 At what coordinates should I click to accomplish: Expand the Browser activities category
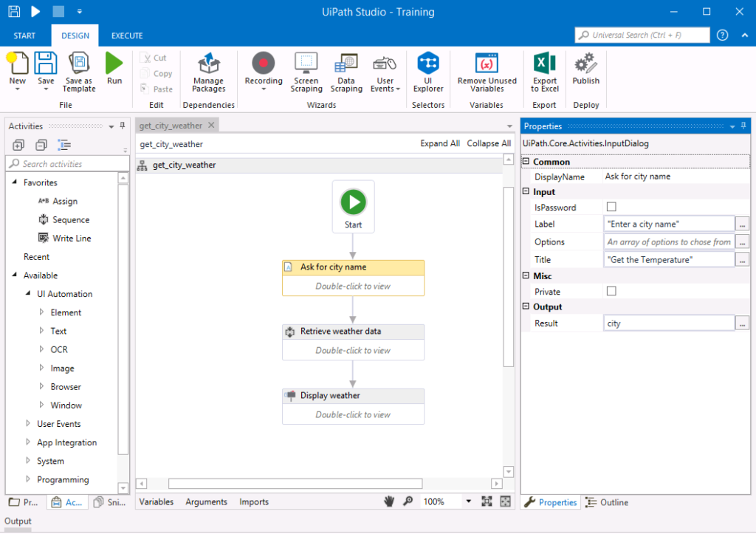43,386
